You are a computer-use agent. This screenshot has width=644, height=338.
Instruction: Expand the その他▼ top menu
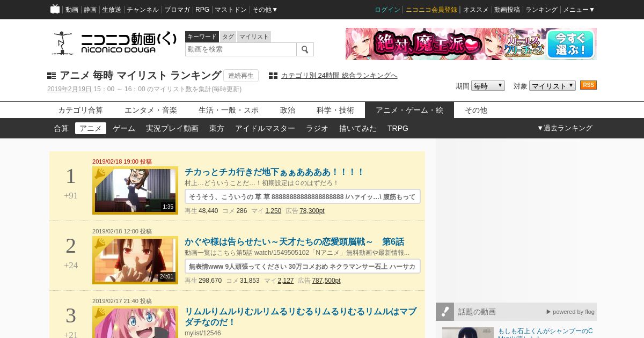pos(265,10)
